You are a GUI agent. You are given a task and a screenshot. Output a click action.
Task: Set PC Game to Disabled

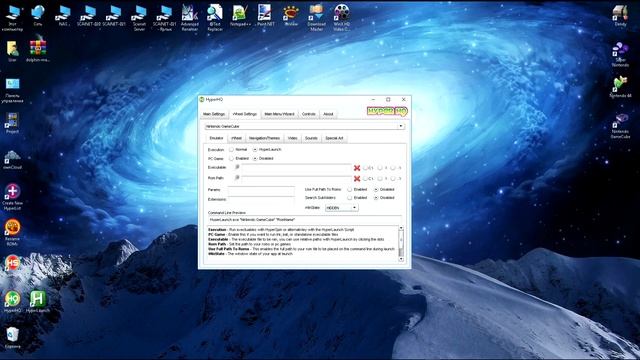tap(255, 158)
